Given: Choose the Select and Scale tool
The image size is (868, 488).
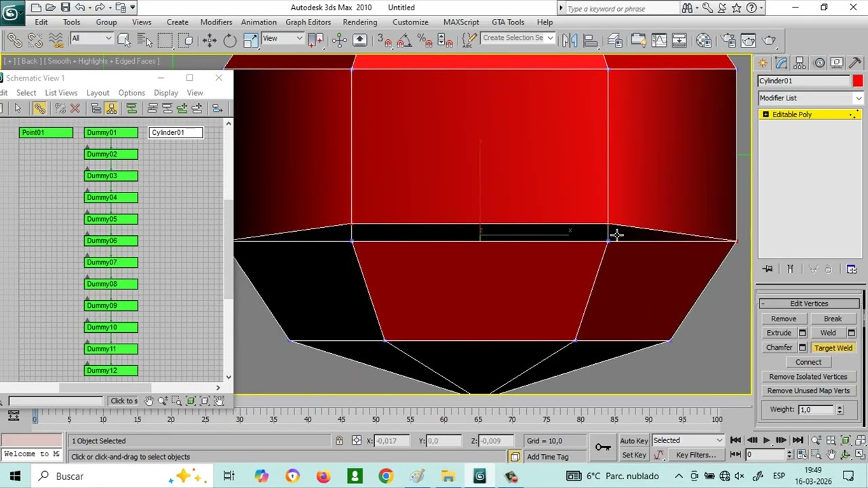Looking at the screenshot, I should [250, 40].
